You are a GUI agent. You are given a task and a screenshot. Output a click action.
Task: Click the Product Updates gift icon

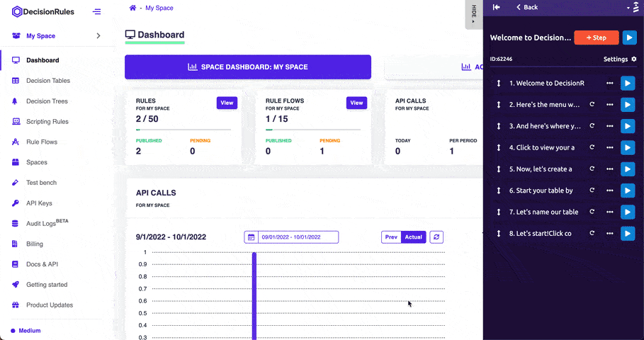click(15, 305)
